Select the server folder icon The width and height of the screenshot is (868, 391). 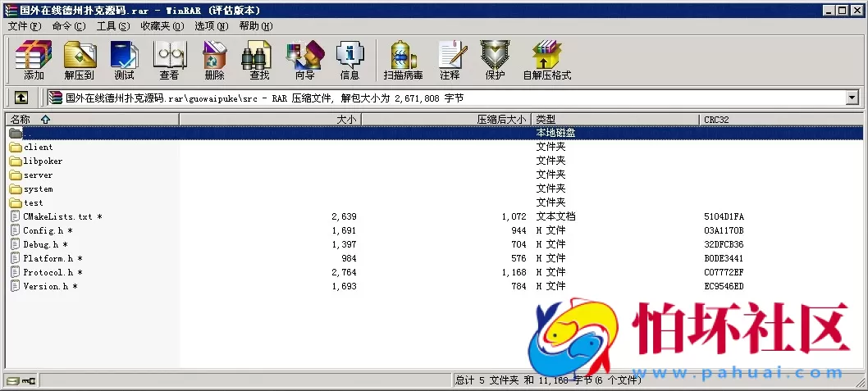16,175
